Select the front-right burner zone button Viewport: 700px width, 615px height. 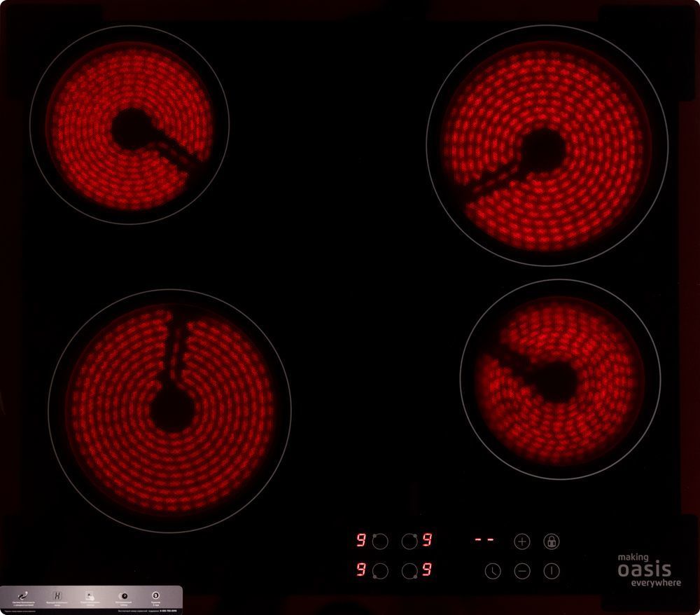409,571
